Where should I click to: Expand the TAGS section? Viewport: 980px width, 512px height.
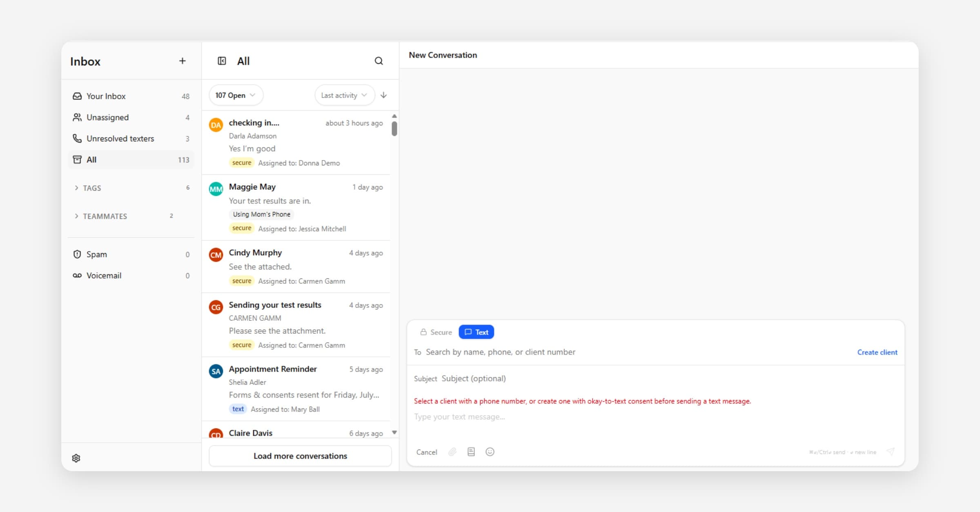coord(131,188)
